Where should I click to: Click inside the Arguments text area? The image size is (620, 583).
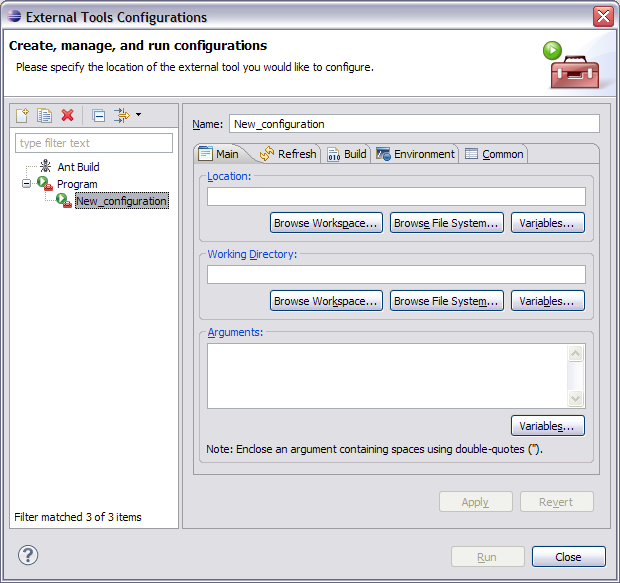pyautogui.click(x=388, y=376)
